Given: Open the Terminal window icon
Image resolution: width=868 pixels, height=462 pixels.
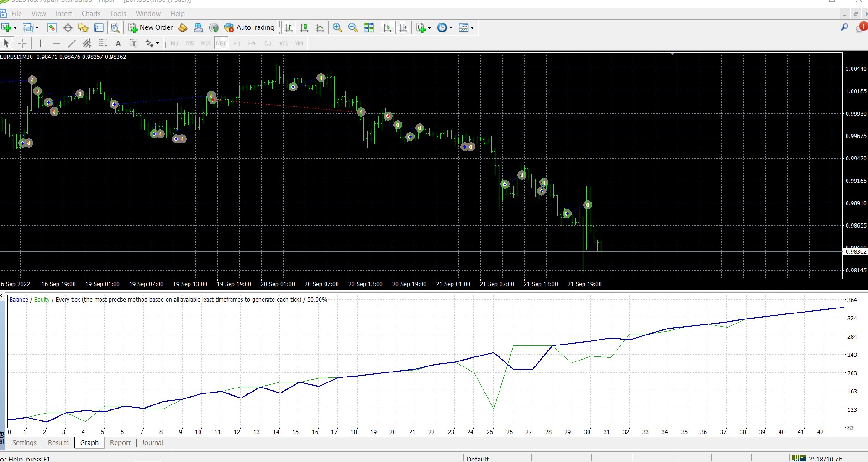Looking at the screenshot, I should (99, 28).
